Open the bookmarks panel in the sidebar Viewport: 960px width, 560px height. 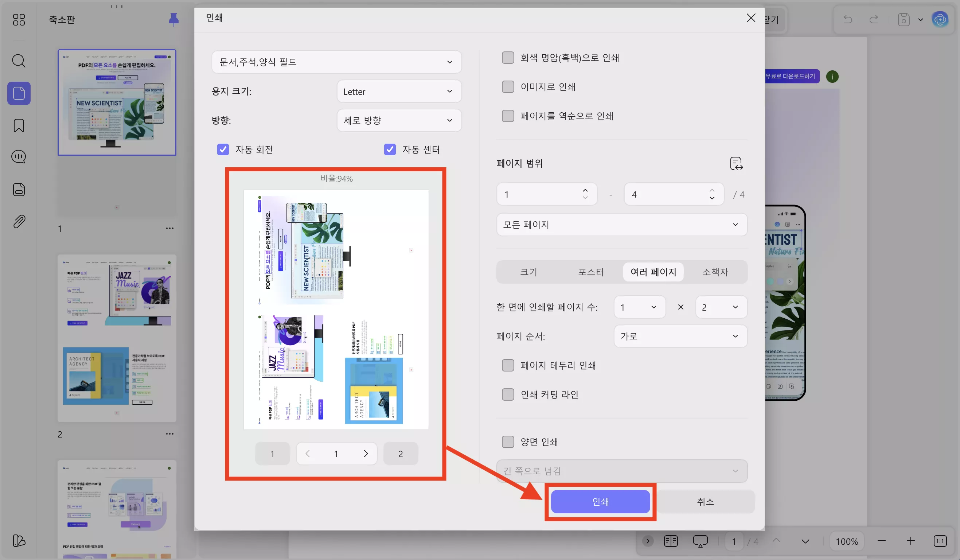coord(18,125)
